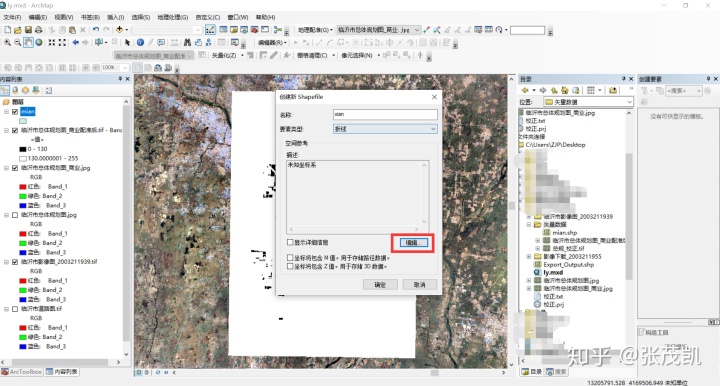Screen dimensions: 720x386
Task: Switch to the ArcToolbox tab
Action: pos(22,372)
